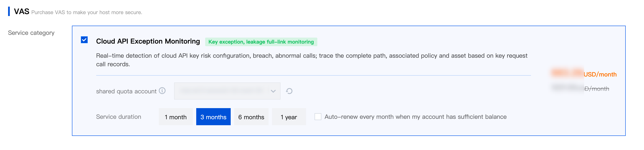This screenshot has width=644, height=150.
Task: Click the Service category label
Action: pyautogui.click(x=31, y=33)
